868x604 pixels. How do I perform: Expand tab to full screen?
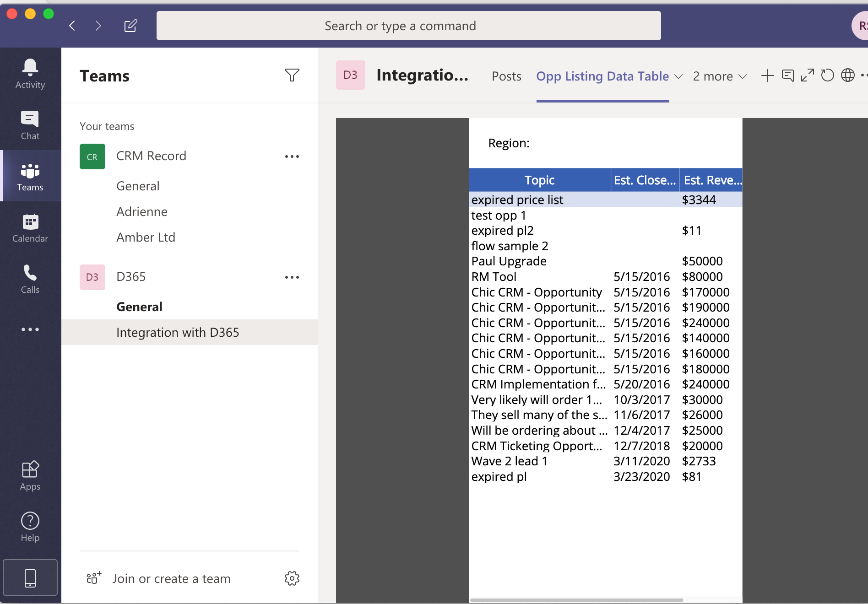[808, 75]
